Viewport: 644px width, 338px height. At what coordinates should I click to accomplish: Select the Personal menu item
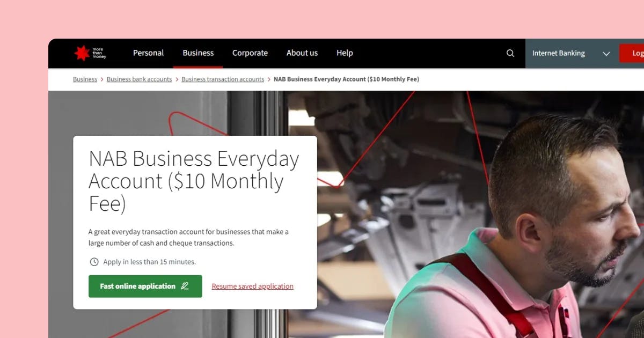click(x=149, y=53)
